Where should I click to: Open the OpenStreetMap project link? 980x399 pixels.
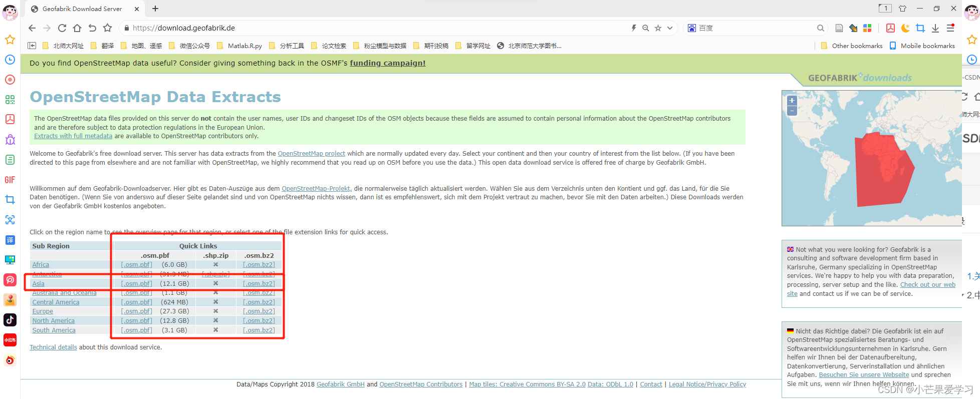point(312,154)
